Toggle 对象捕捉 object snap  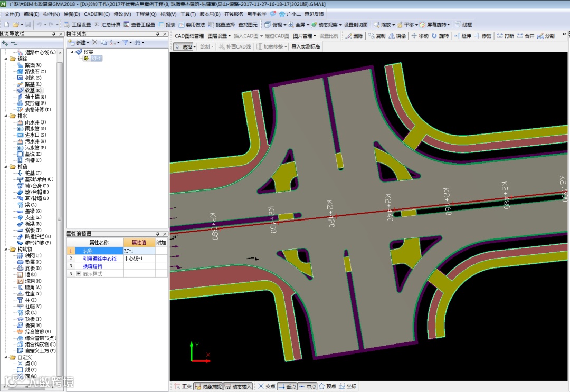tap(208, 387)
